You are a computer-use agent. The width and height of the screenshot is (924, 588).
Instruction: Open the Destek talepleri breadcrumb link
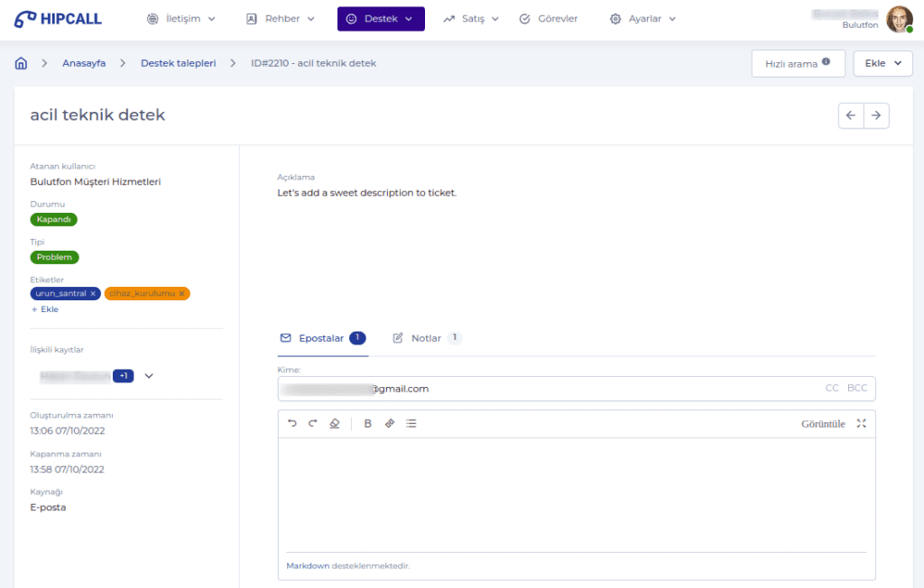[x=178, y=63]
